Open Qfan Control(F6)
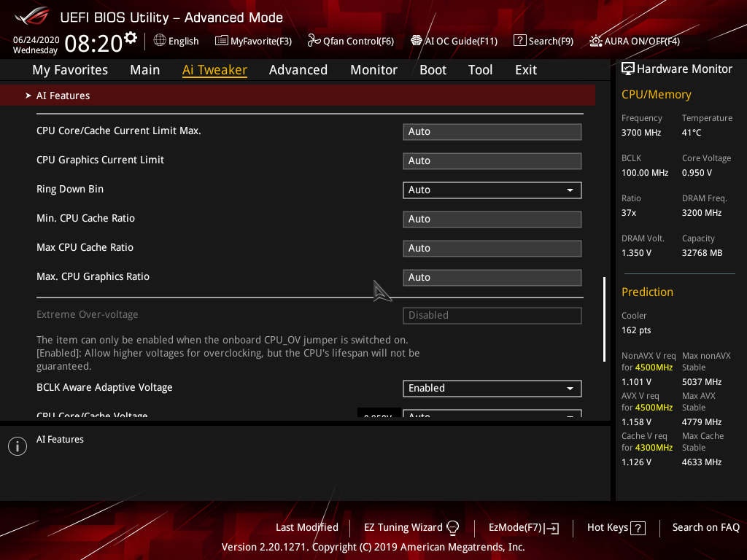This screenshot has height=560, width=747. (x=351, y=41)
